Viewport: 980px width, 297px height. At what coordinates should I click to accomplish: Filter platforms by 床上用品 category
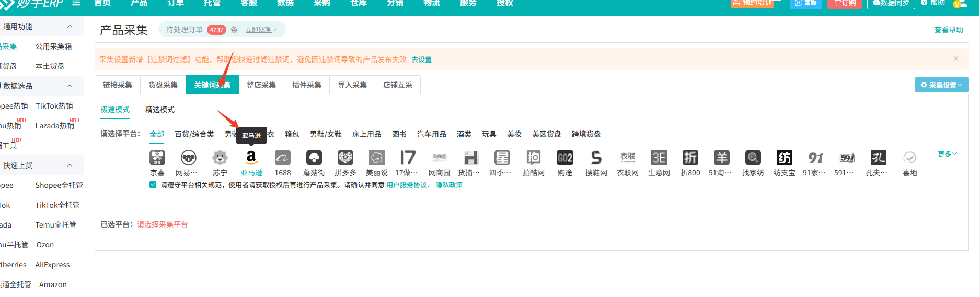click(367, 134)
